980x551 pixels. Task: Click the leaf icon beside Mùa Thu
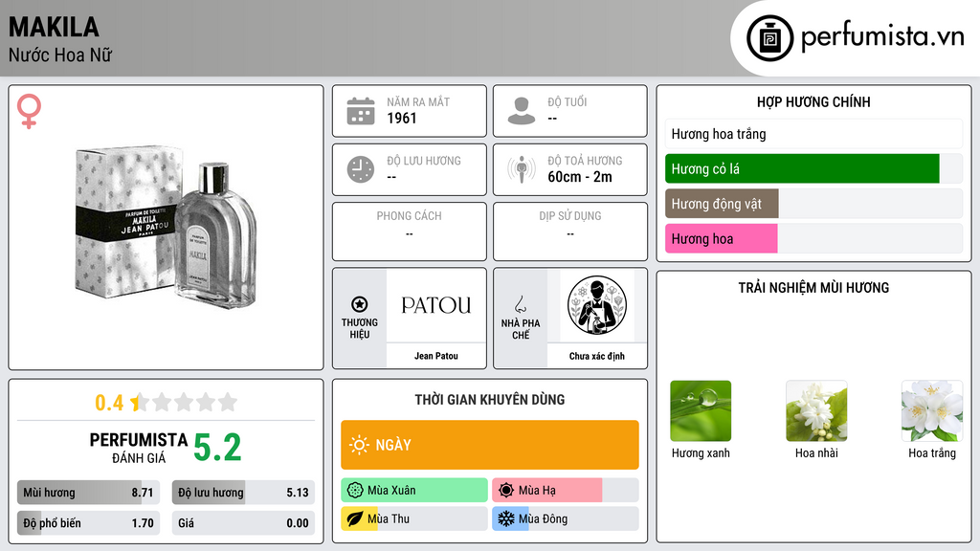click(x=355, y=518)
